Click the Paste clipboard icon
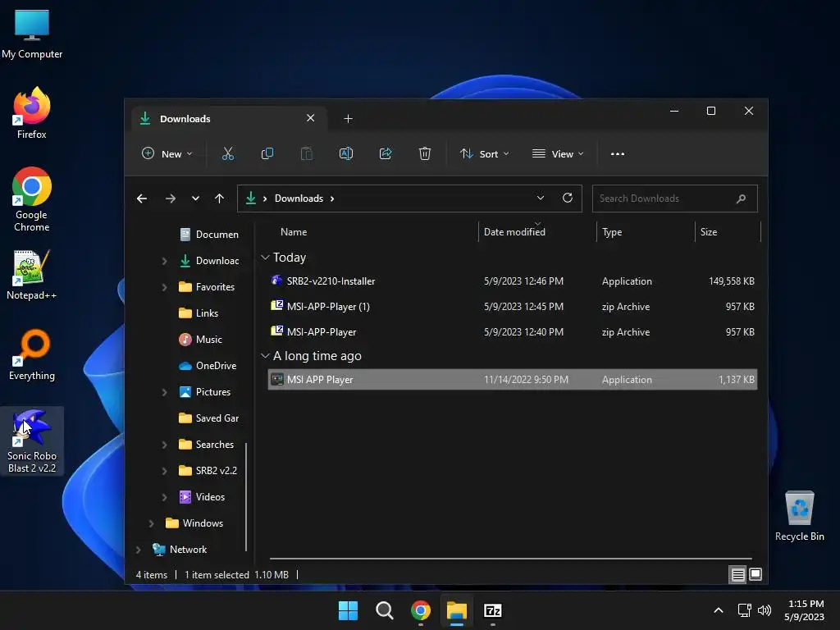840x630 pixels. click(307, 153)
